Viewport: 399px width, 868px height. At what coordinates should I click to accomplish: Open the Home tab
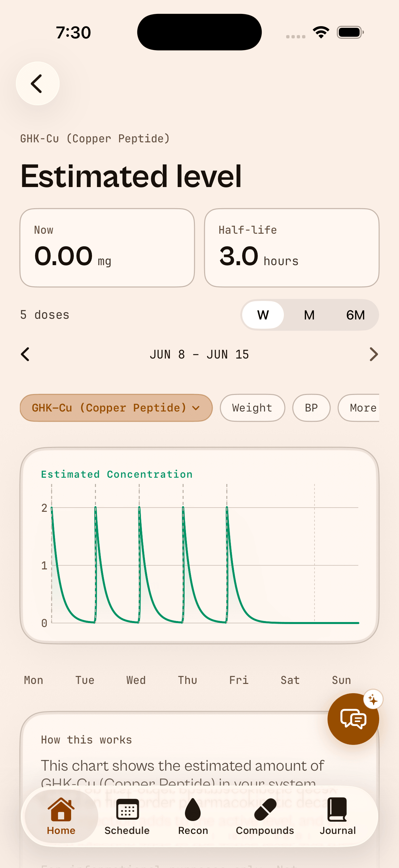click(61, 816)
